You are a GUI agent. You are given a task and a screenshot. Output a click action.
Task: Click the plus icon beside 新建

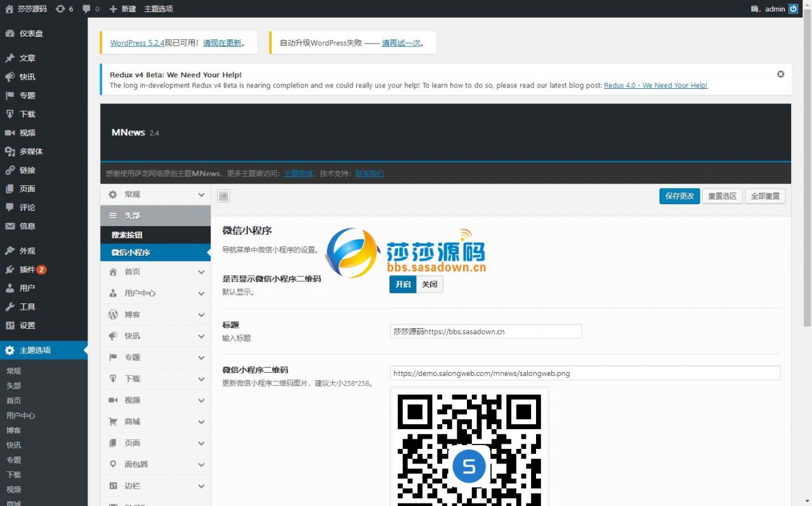113,9
